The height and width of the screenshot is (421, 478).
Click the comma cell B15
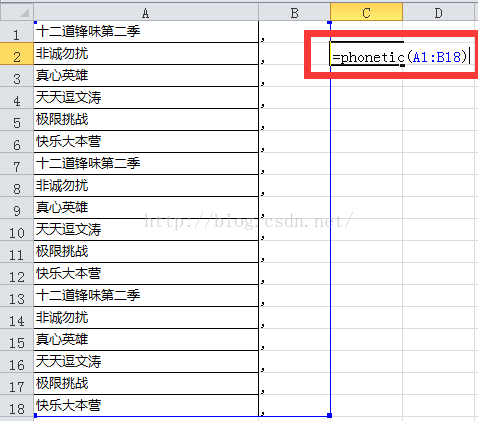tap(294, 340)
